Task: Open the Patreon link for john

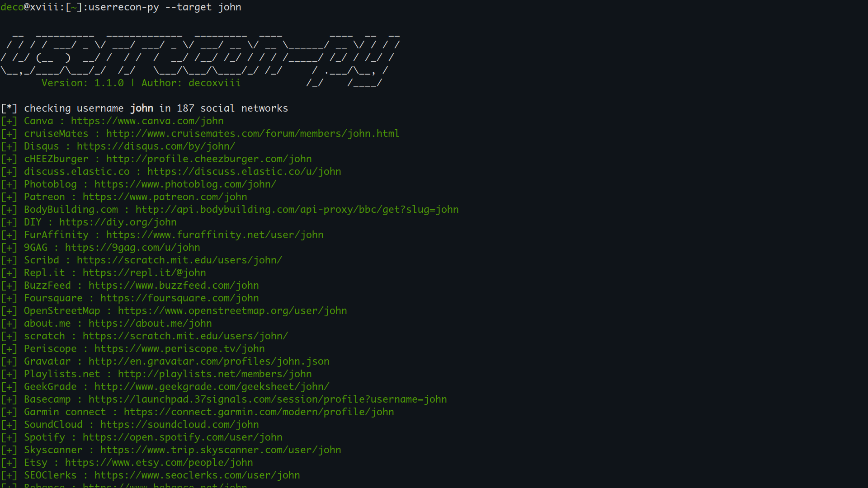Action: 164,197
